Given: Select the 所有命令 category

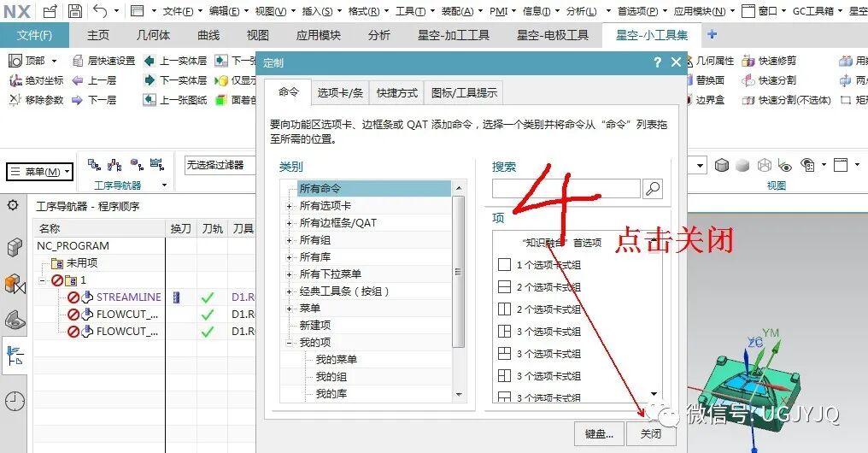Looking at the screenshot, I should tap(373, 189).
